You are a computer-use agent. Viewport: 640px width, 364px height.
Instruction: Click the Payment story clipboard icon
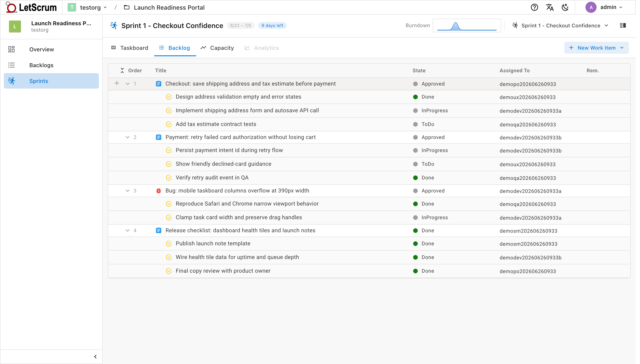pyautogui.click(x=159, y=137)
